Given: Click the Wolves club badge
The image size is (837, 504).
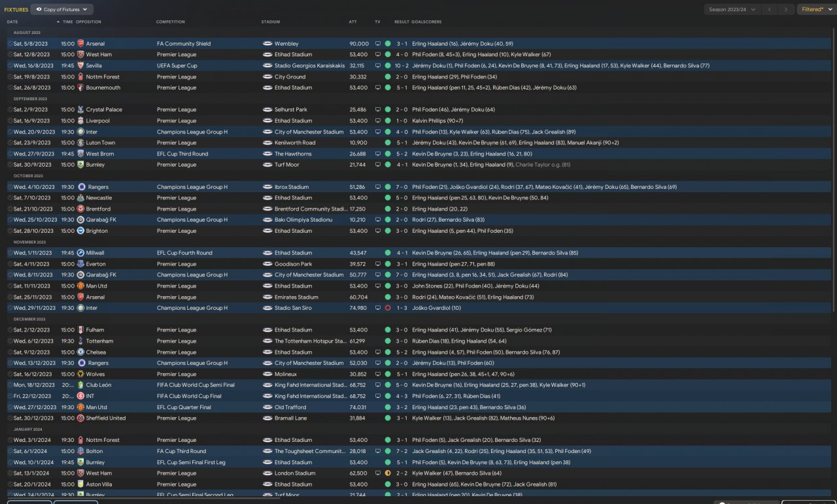Looking at the screenshot, I should tap(80, 375).
